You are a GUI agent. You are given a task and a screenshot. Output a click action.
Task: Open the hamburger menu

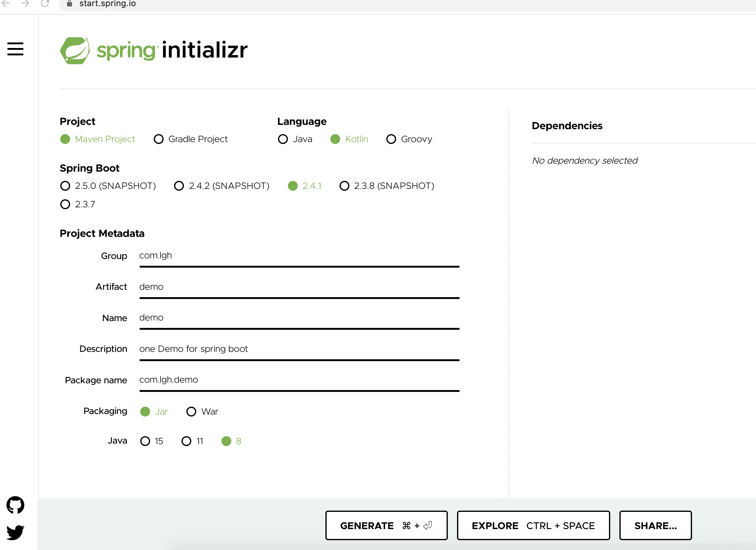point(15,49)
